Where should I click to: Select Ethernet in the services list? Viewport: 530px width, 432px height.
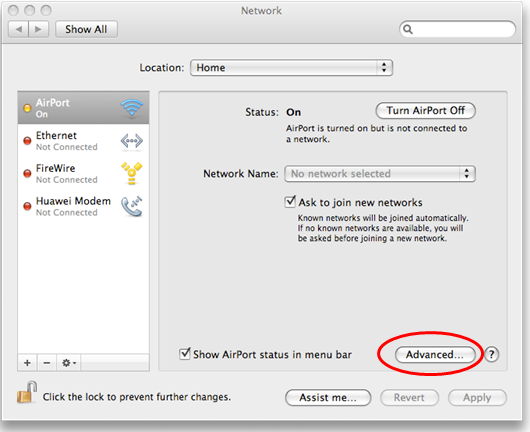83,141
